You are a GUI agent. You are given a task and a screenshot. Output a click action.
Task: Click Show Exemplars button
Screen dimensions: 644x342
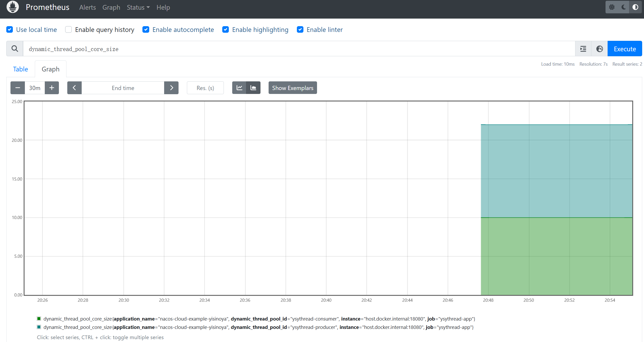pos(292,88)
